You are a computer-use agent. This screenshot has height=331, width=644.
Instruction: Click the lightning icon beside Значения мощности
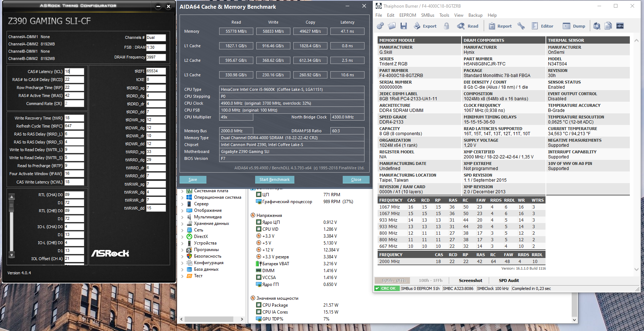(x=253, y=298)
